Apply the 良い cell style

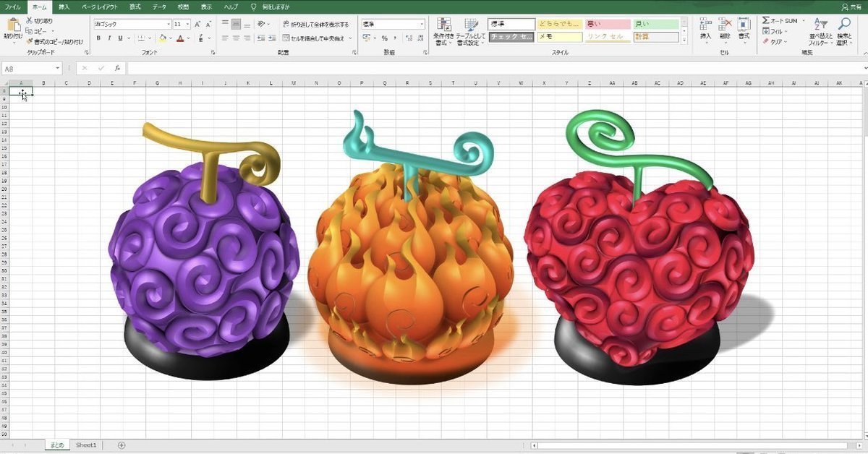[x=657, y=24]
